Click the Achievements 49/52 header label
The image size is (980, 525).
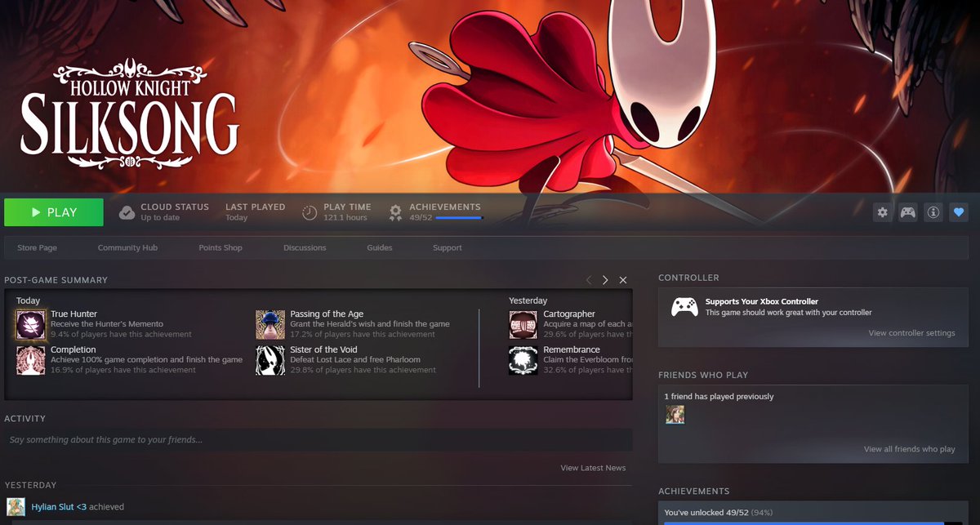(x=445, y=211)
